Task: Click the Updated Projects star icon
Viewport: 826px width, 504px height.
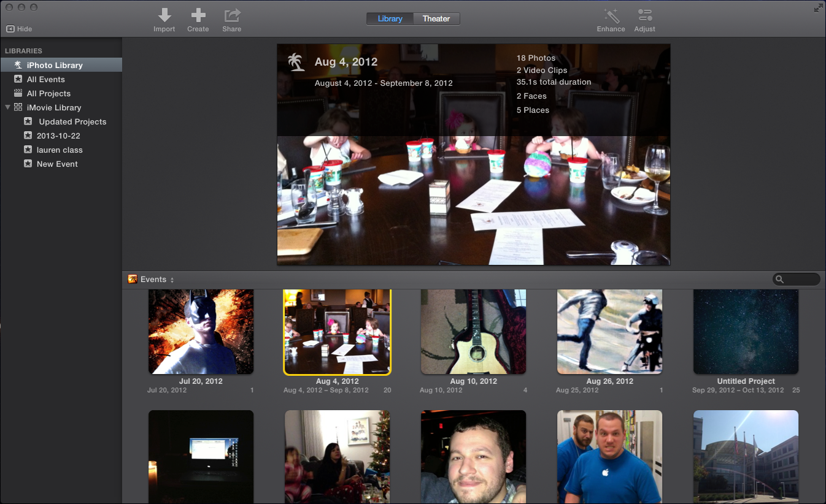Action: pyautogui.click(x=28, y=121)
